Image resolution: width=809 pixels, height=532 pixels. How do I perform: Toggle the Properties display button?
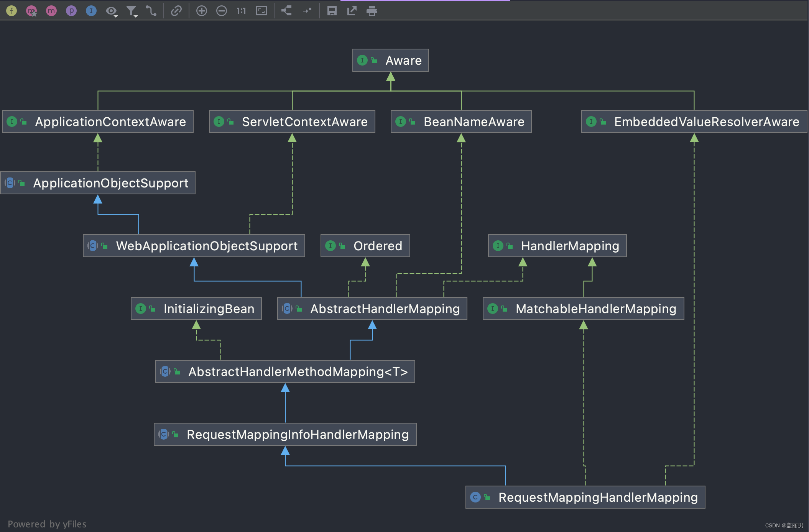point(71,11)
